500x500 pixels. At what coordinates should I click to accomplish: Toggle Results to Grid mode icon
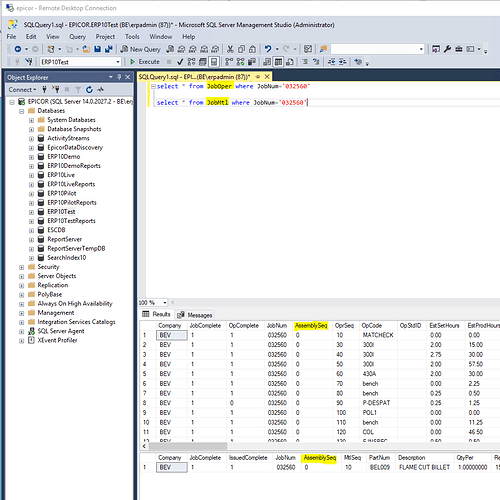tap(279, 62)
